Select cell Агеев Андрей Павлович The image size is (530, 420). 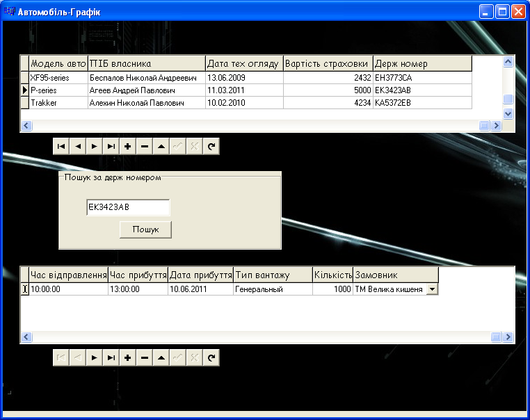point(147,90)
